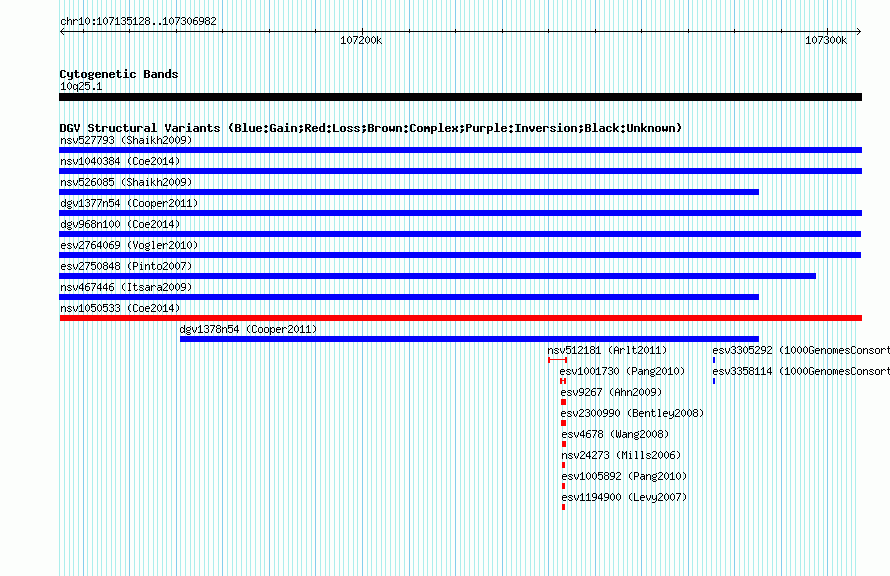This screenshot has height=576, width=890.
Task: Click the nsv1040384 (Coe2014) label text
Action: tap(120, 161)
